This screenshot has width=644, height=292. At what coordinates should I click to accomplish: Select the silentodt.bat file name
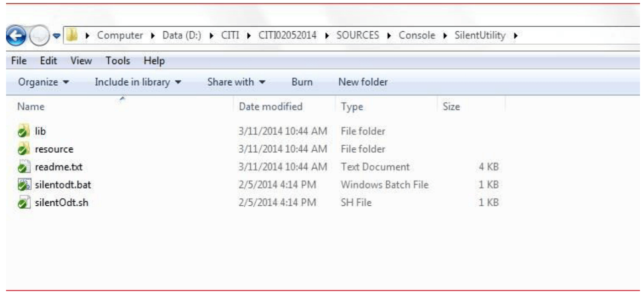[62, 185]
